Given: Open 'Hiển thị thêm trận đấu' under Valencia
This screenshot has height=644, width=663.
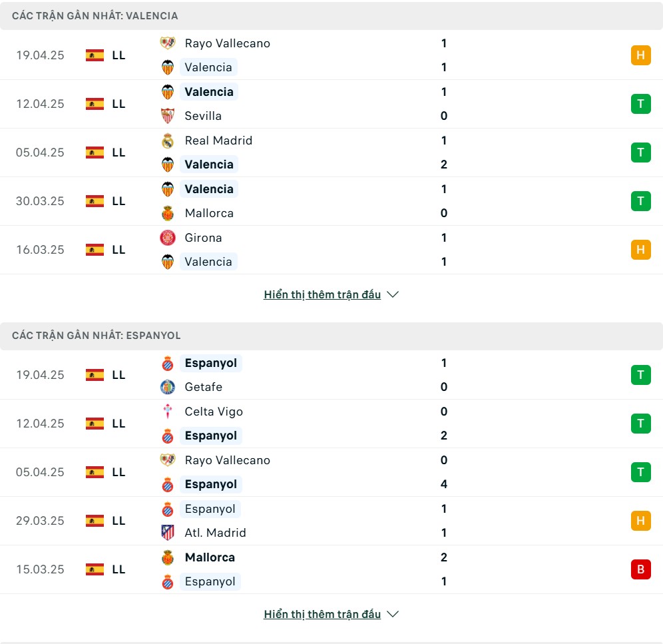Looking at the screenshot, I should coord(322,294).
